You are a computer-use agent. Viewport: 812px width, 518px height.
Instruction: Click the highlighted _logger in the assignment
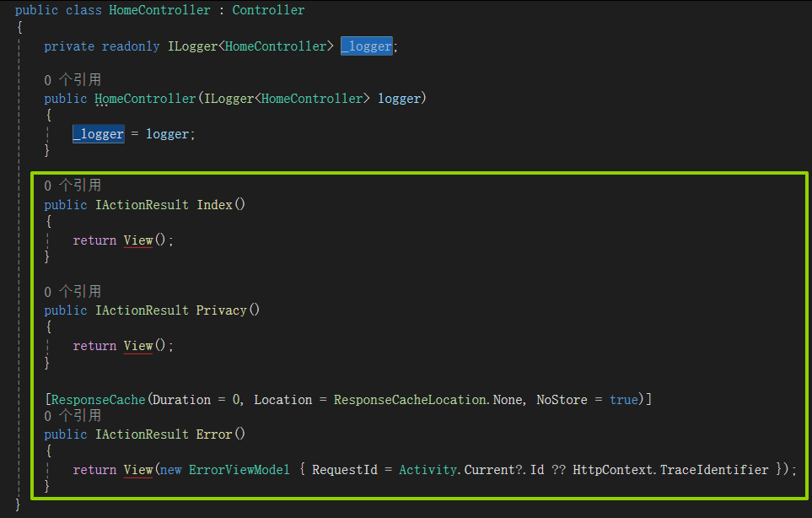pos(99,134)
